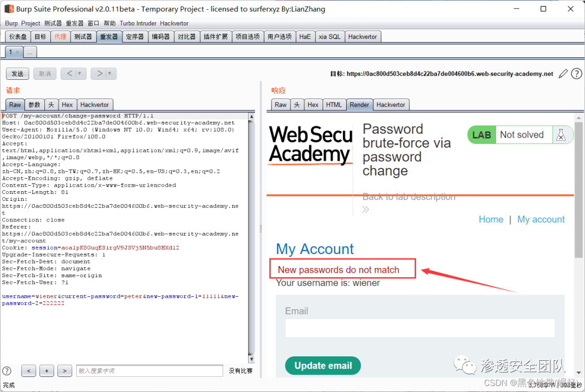Go to next search match button
The width and height of the screenshot is (585, 392).
click(x=64, y=371)
